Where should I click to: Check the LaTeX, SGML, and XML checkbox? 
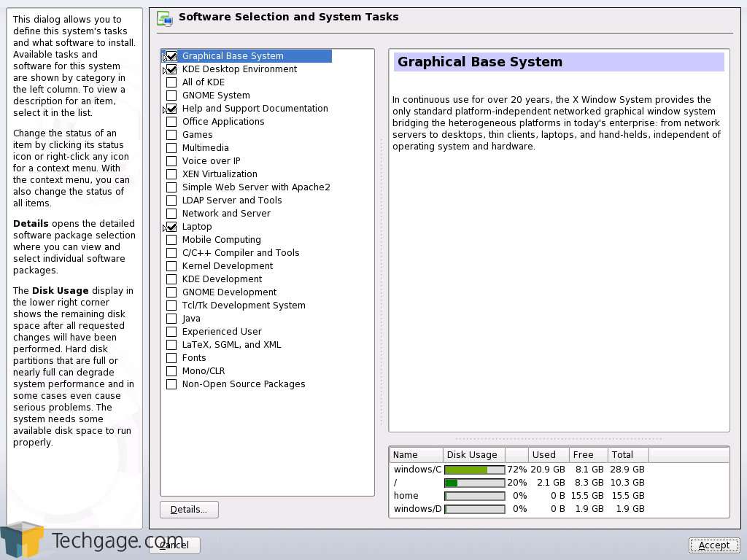pyautogui.click(x=171, y=345)
